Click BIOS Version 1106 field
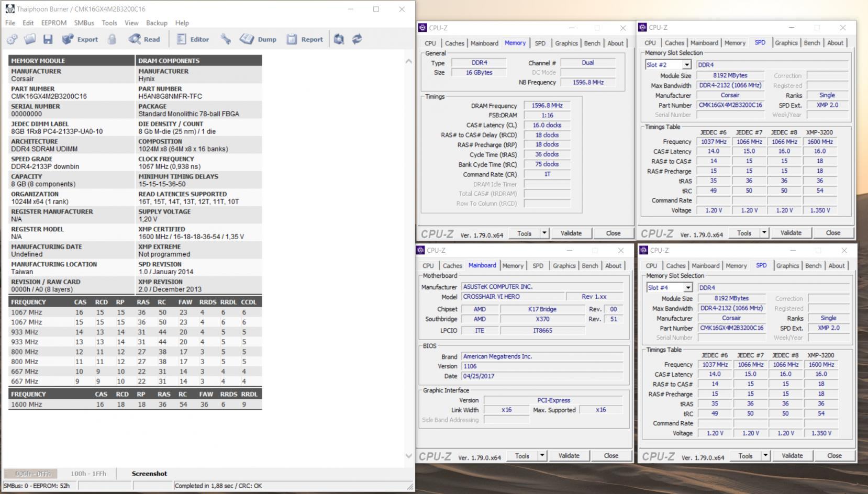This screenshot has height=494, width=868. 542,366
